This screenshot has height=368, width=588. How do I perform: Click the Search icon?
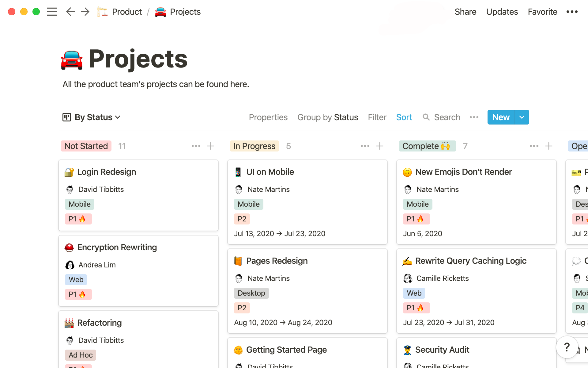point(426,117)
